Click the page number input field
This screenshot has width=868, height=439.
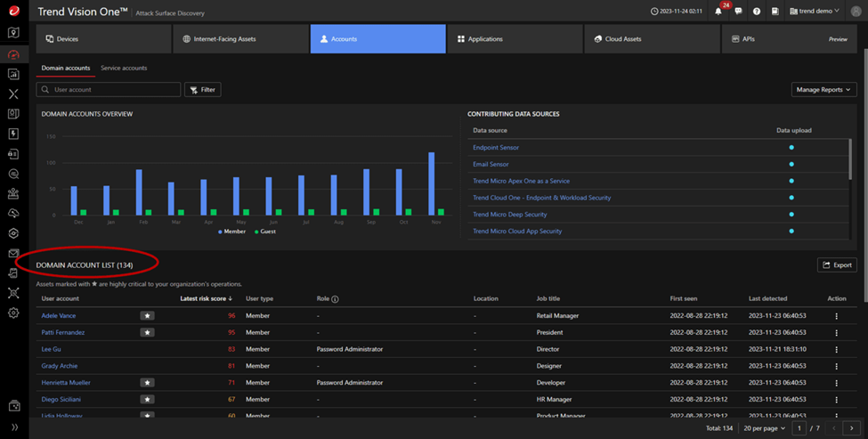coord(799,428)
